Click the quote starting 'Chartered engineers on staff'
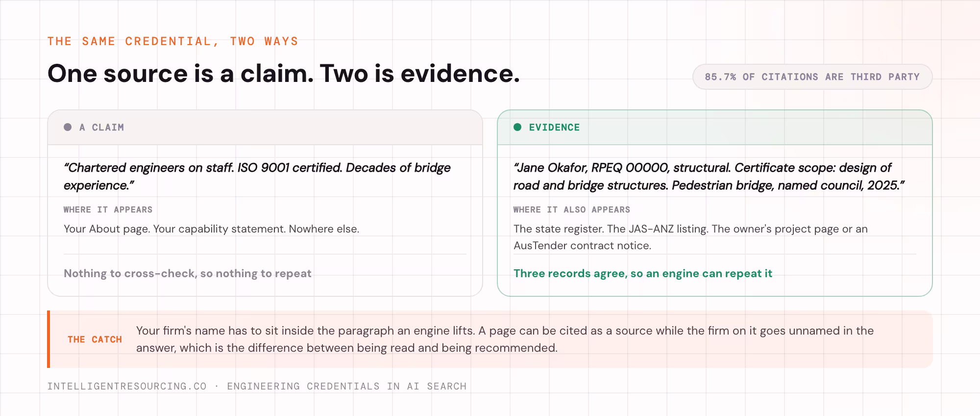The image size is (980, 416). coord(257,177)
